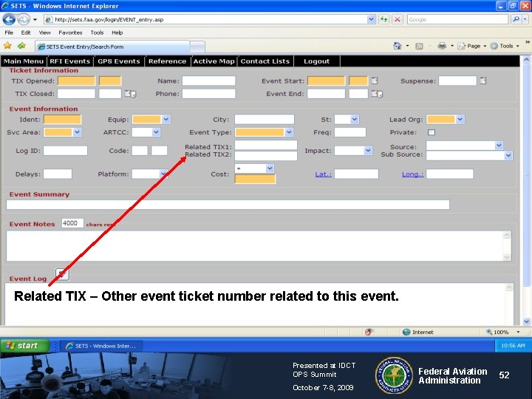Click the Windows Start button

pos(24,345)
